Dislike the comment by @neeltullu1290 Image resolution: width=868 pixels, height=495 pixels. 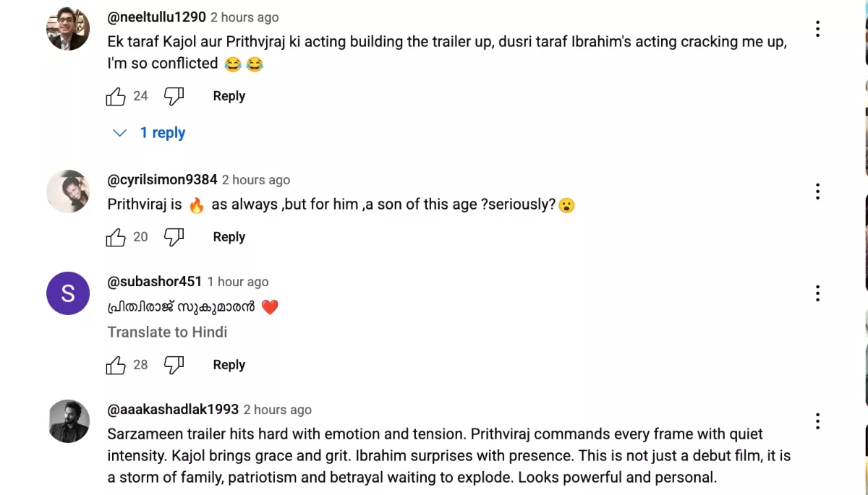click(x=174, y=96)
